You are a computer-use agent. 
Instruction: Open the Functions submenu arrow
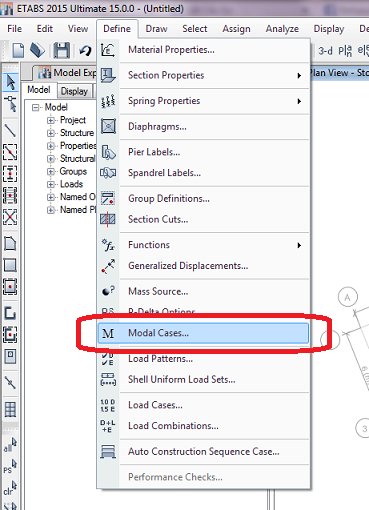pos(299,245)
